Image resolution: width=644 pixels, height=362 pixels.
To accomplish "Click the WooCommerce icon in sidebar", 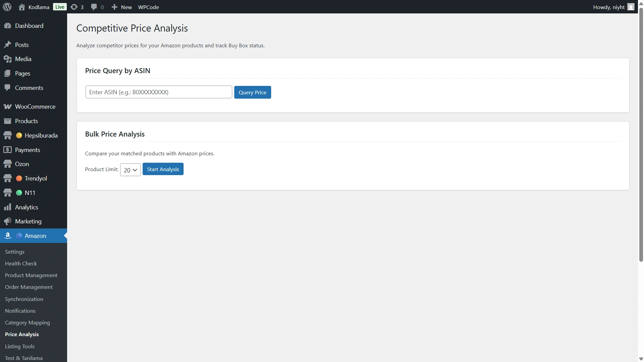I will click(x=7, y=107).
